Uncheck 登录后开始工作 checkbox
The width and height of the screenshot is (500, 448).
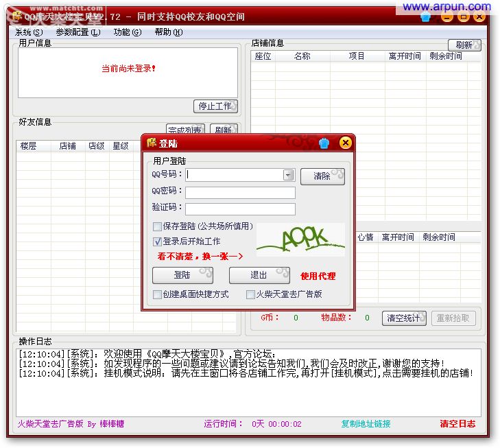[157, 241]
